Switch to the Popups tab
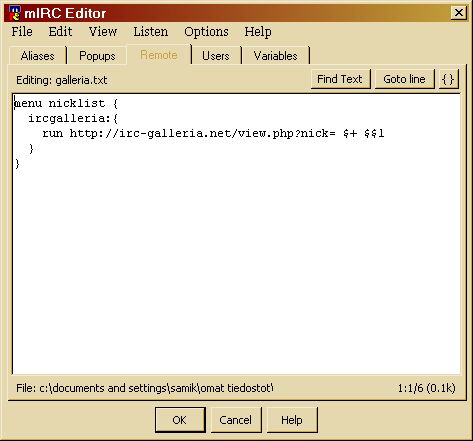Image resolution: width=473 pixels, height=441 pixels. click(97, 56)
